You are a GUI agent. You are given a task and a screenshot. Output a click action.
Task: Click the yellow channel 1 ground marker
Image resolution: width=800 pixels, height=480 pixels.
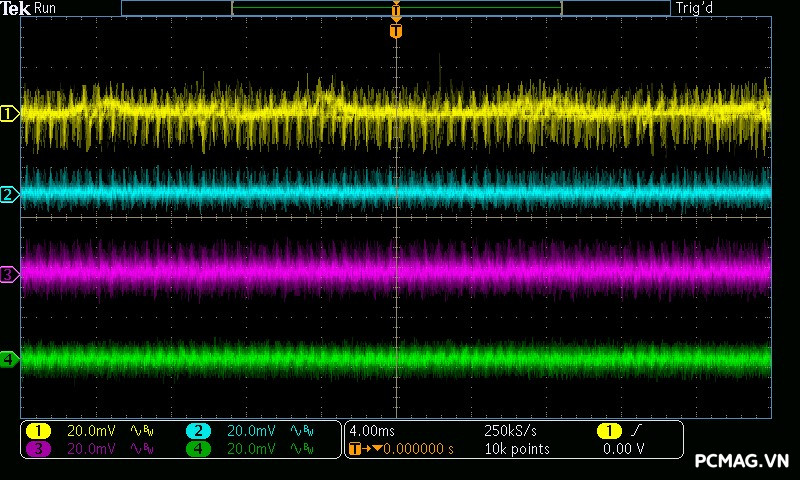click(x=10, y=114)
